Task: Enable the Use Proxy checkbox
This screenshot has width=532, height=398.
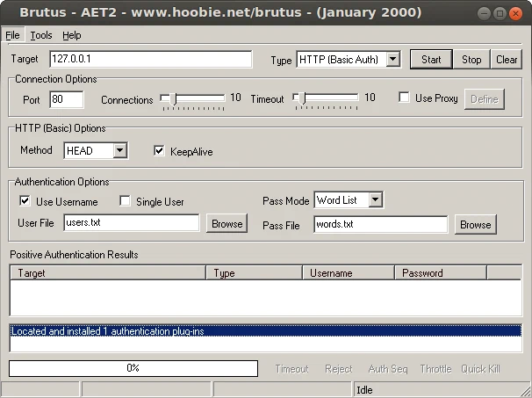Action: tap(404, 98)
